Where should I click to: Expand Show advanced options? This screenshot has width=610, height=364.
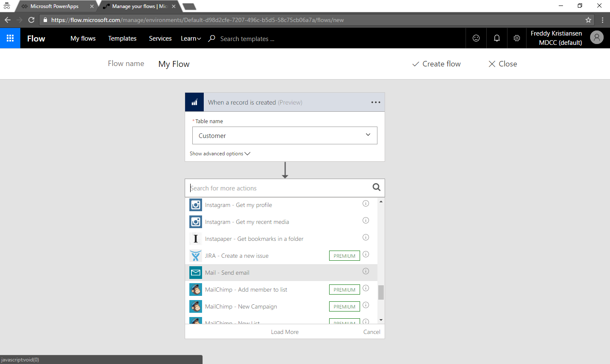click(220, 154)
